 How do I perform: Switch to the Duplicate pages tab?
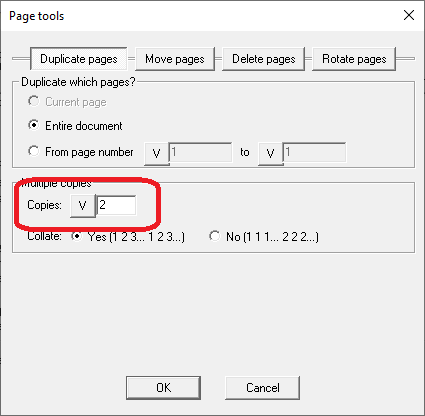click(x=79, y=59)
